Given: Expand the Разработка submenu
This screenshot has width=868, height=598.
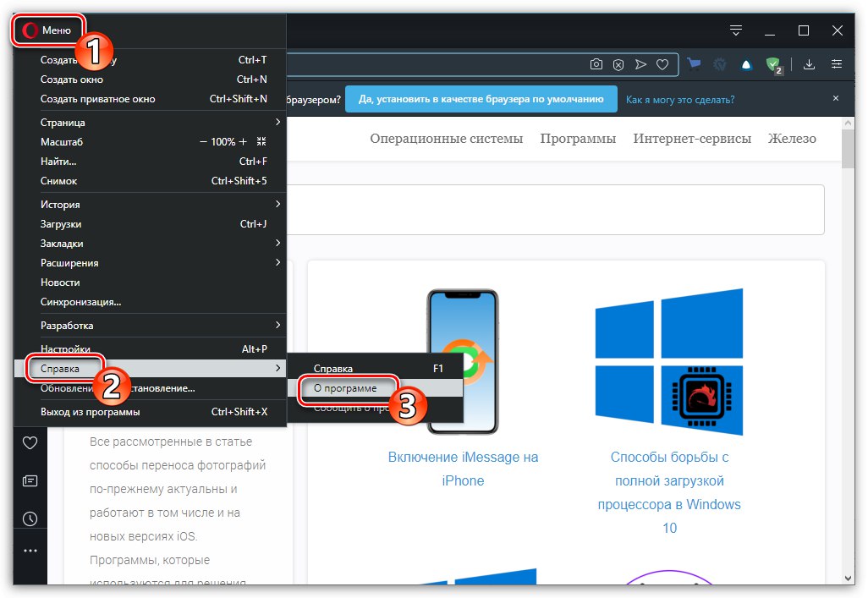Looking at the screenshot, I should coord(150,325).
